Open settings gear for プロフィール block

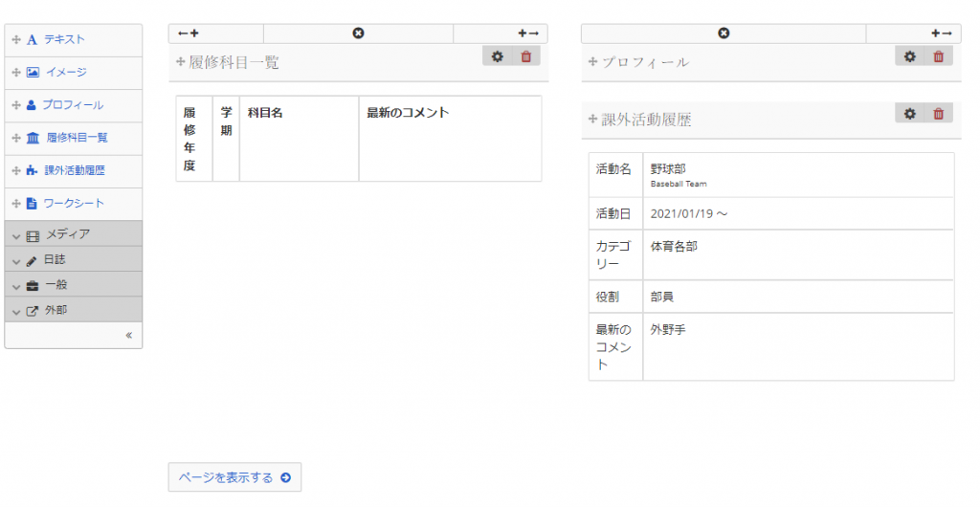(x=910, y=56)
